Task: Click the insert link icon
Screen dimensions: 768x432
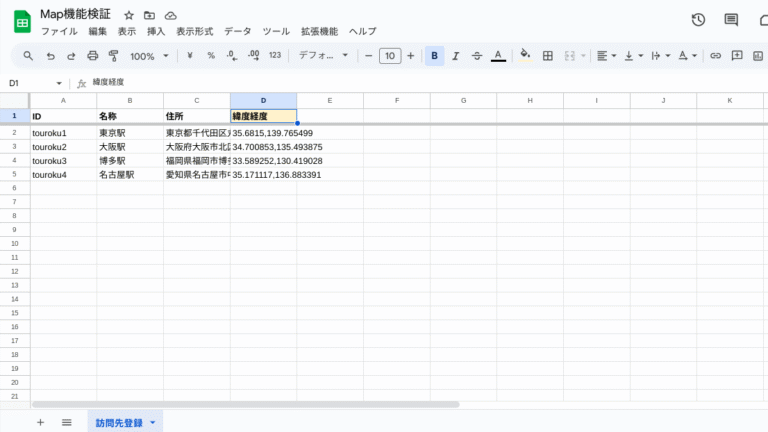Action: click(x=715, y=56)
